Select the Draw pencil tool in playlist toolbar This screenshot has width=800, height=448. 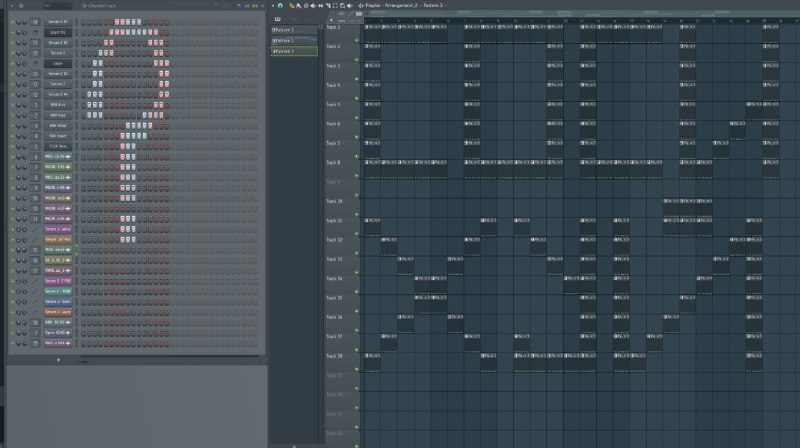click(x=291, y=6)
